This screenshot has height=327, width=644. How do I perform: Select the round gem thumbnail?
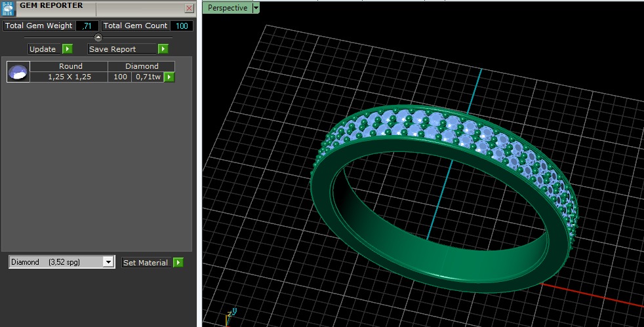click(x=18, y=72)
